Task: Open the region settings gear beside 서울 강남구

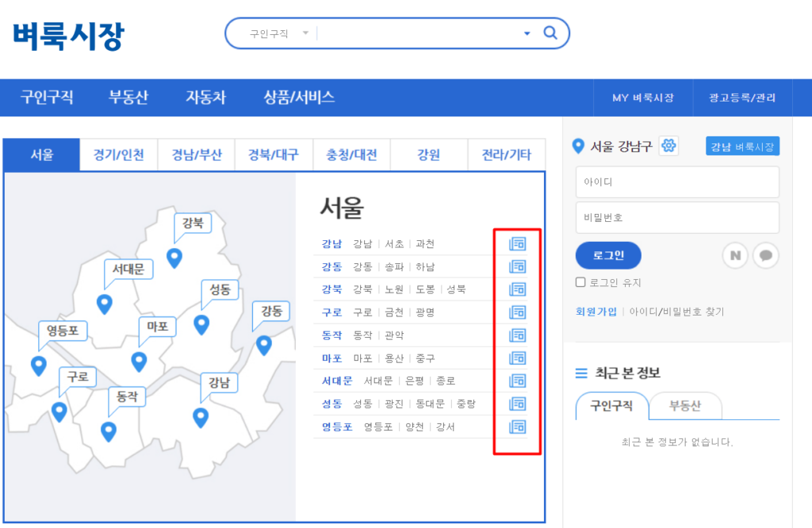Action: [668, 145]
